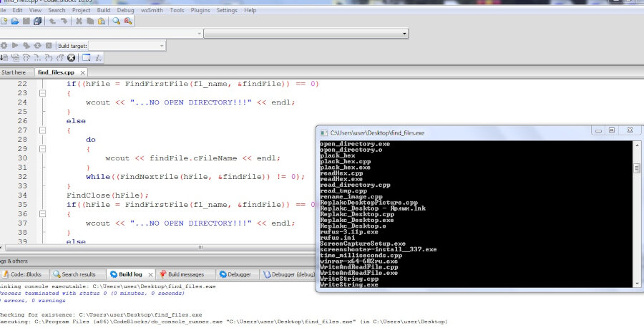The width and height of the screenshot is (644, 333).
Task: Collapse the code fold at line 27
Action: pos(42,130)
